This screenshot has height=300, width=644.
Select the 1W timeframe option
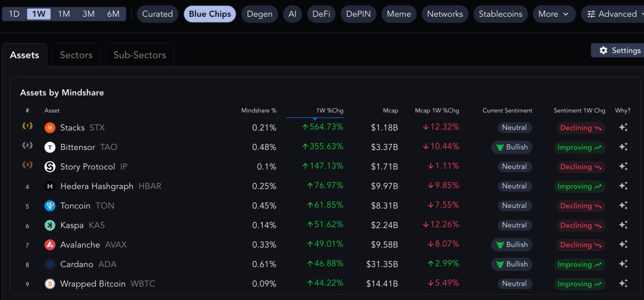[x=39, y=14]
